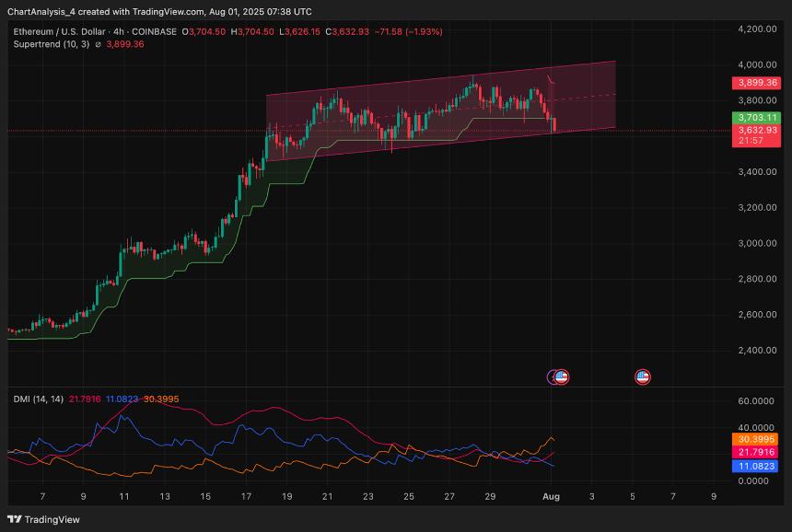
Task: Open the TradingView logo in the bottom-left corner
Action: [x=17, y=518]
